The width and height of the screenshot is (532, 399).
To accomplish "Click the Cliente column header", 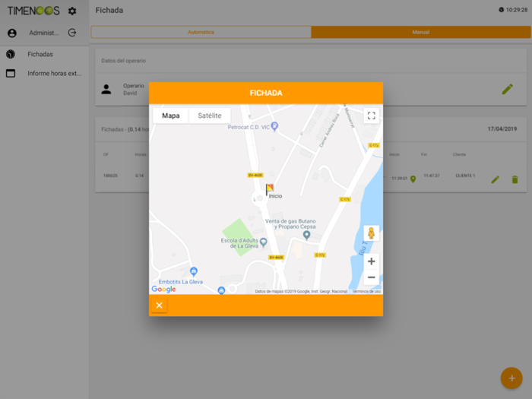I will [459, 154].
